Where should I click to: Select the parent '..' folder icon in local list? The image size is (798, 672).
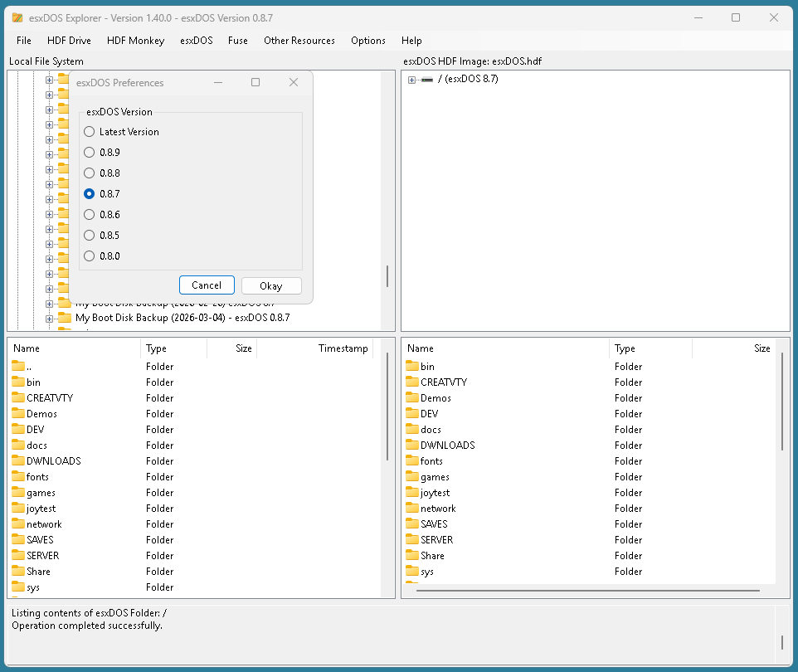pos(18,366)
